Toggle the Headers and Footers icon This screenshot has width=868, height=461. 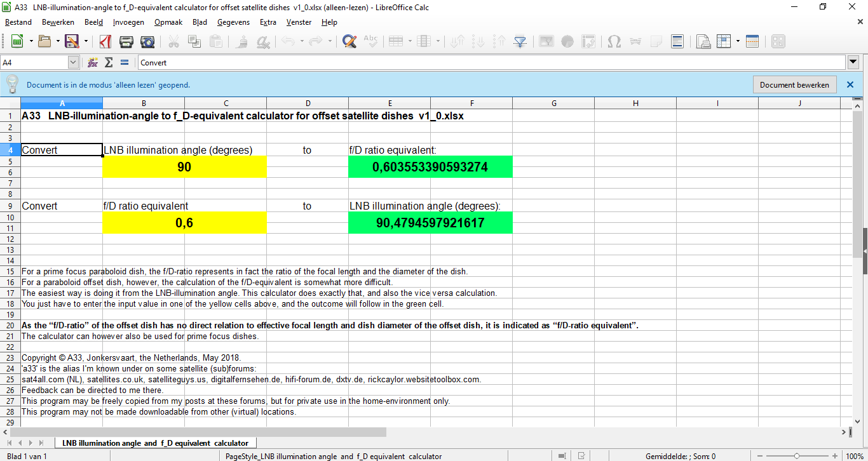coord(677,42)
